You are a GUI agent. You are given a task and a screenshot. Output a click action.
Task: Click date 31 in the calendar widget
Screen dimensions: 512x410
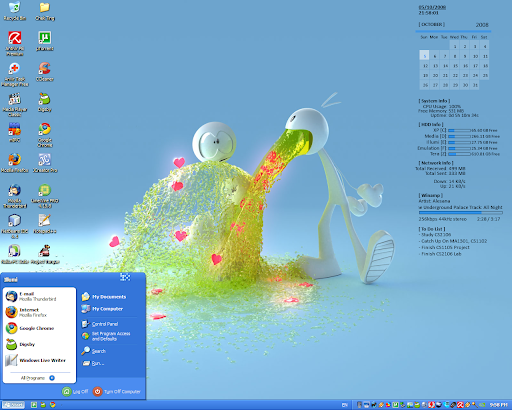[475, 85]
